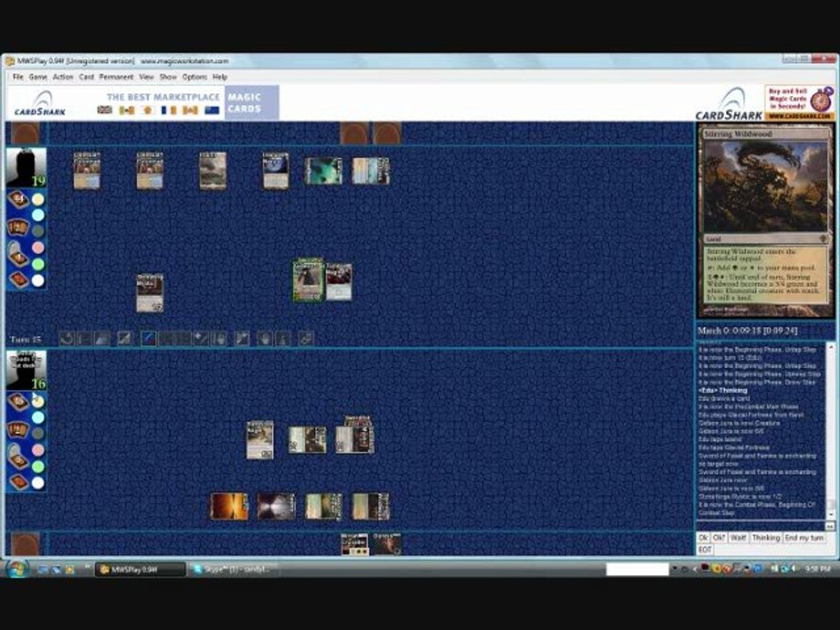Image resolution: width=840 pixels, height=630 pixels.
Task: Switch to the MWSPlay taskbar button
Action: click(x=141, y=570)
